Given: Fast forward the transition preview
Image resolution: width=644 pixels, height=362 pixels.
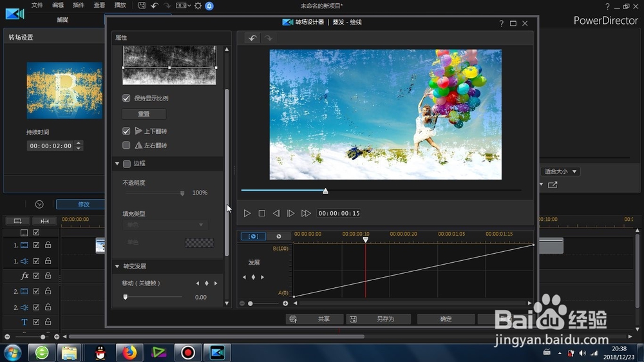Looking at the screenshot, I should pos(306,213).
